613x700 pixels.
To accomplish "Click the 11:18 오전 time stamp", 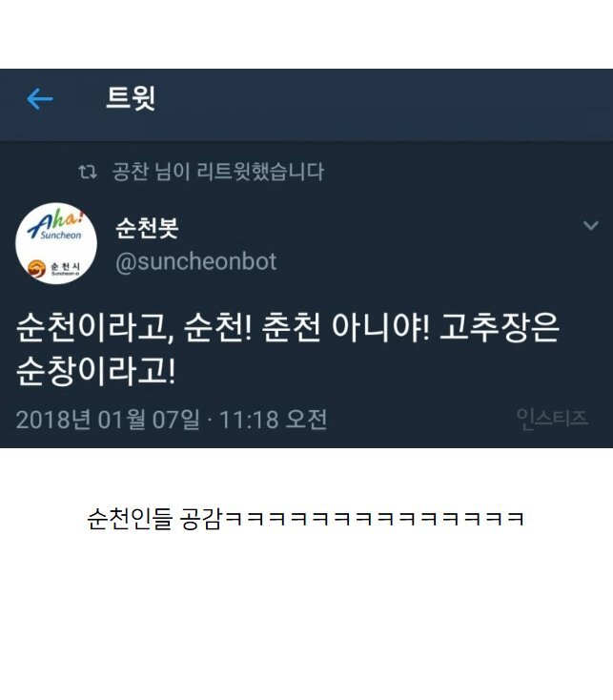I will click(273, 420).
